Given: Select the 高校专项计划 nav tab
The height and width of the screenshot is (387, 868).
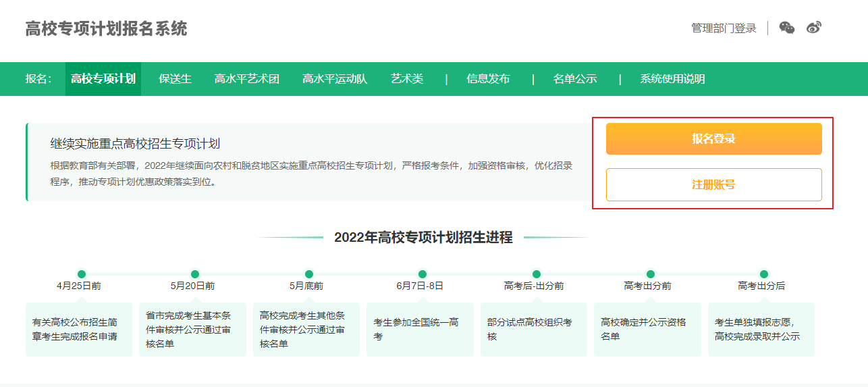Looking at the screenshot, I should 103,79.
